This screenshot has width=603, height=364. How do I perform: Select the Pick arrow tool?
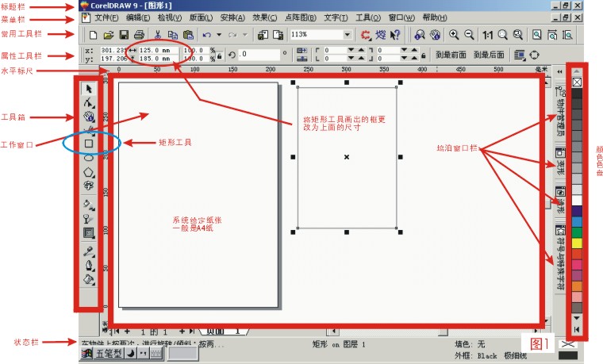click(89, 89)
